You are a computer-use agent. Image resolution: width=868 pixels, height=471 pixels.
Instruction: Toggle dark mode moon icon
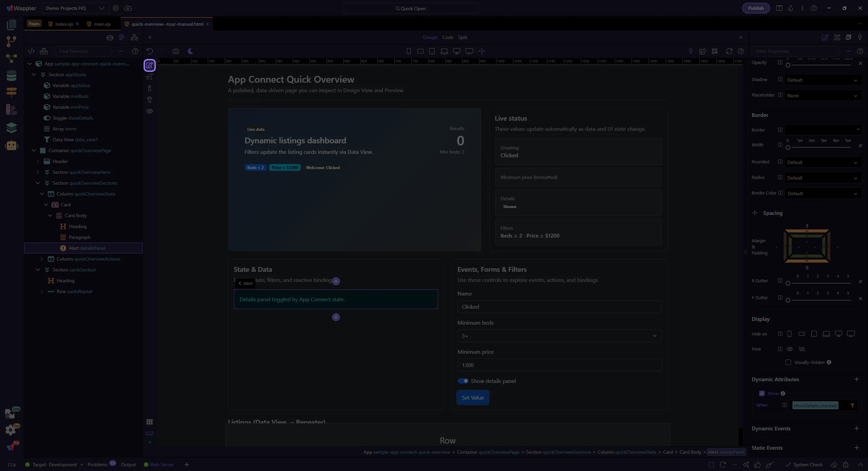tap(191, 51)
